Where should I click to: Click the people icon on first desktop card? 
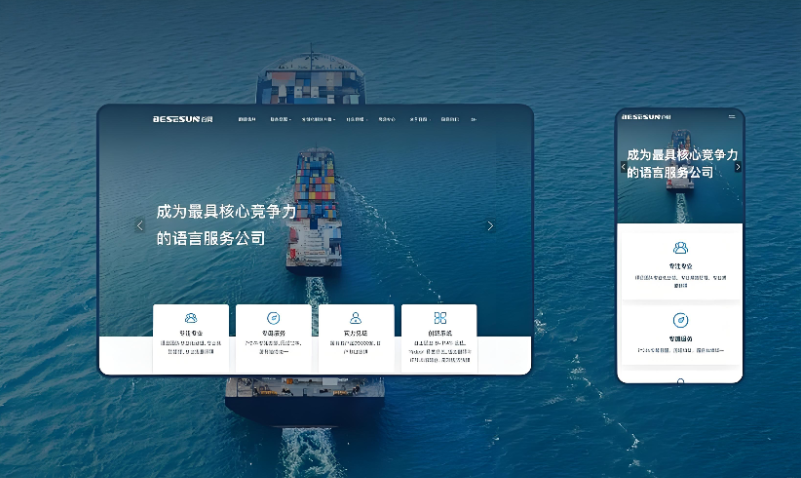pos(191,318)
